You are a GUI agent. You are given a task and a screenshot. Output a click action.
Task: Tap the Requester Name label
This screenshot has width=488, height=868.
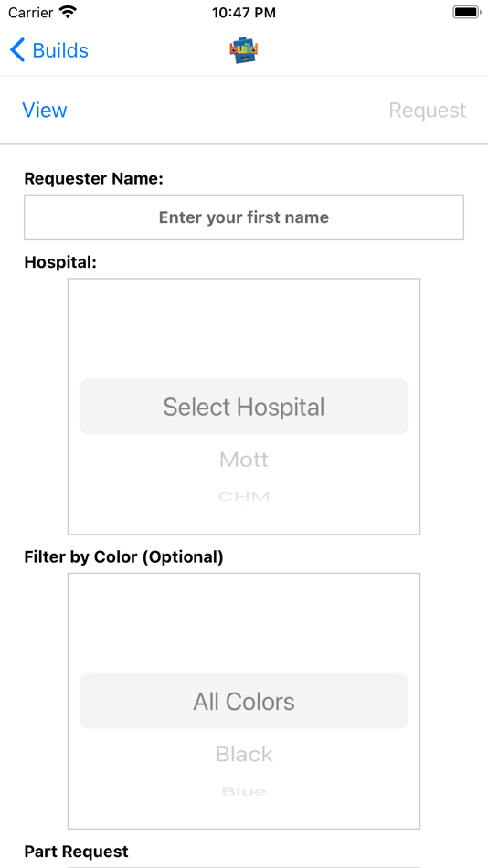tap(93, 178)
